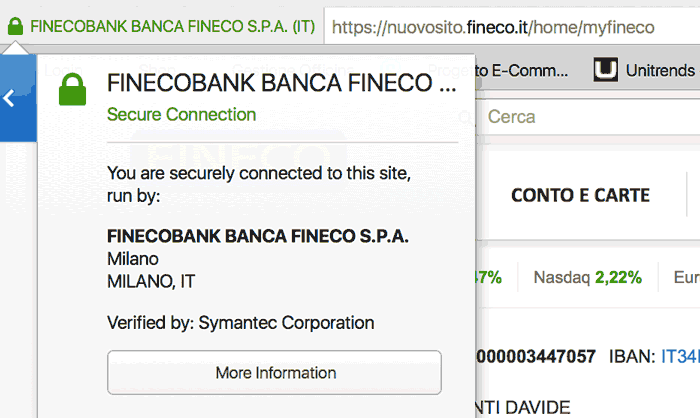Click the green padlock in address bar

[15, 27]
